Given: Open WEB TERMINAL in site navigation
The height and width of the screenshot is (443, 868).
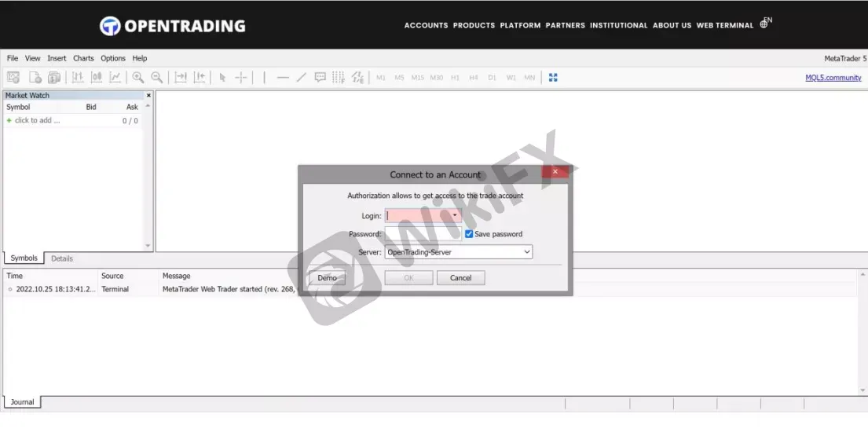Looking at the screenshot, I should coord(724,25).
